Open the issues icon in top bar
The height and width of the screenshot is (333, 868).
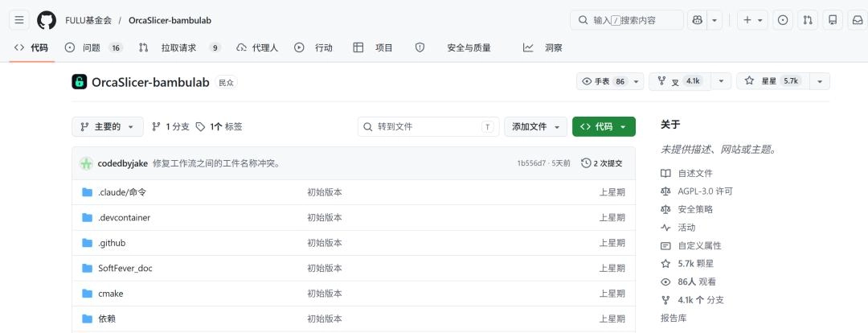click(x=783, y=20)
